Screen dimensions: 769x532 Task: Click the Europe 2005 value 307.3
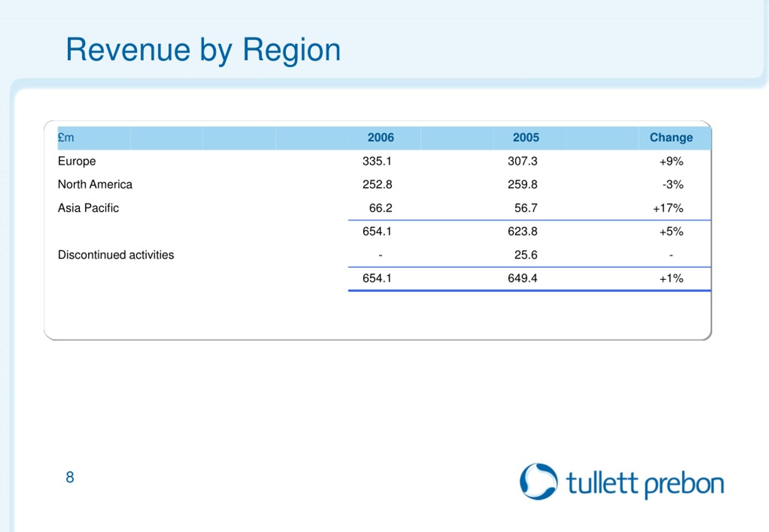(x=523, y=161)
